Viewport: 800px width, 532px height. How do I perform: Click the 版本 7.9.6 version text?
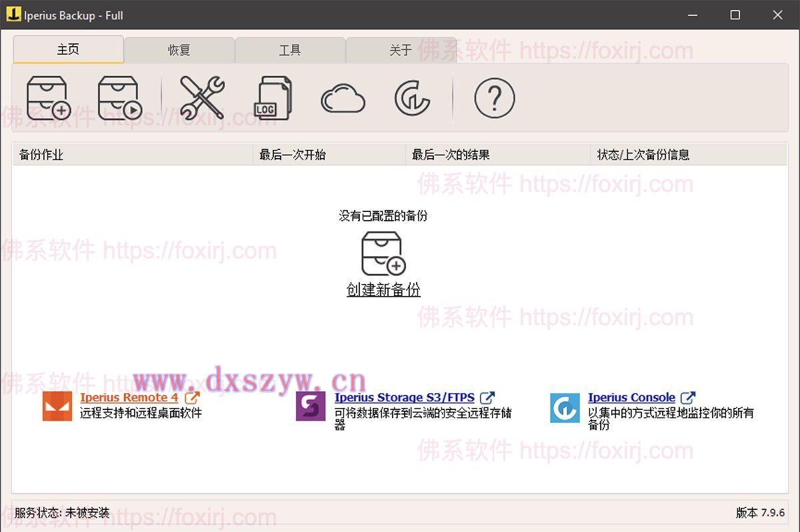coord(760,513)
